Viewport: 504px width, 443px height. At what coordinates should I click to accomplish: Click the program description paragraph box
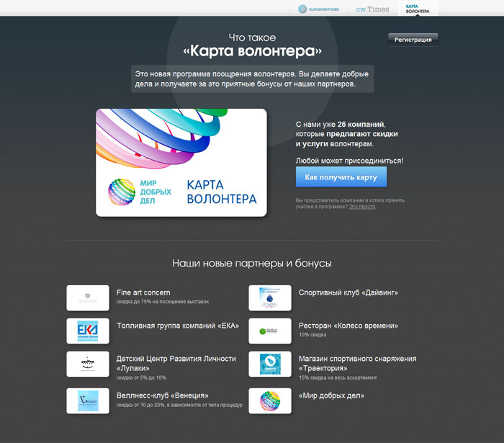pyautogui.click(x=252, y=79)
